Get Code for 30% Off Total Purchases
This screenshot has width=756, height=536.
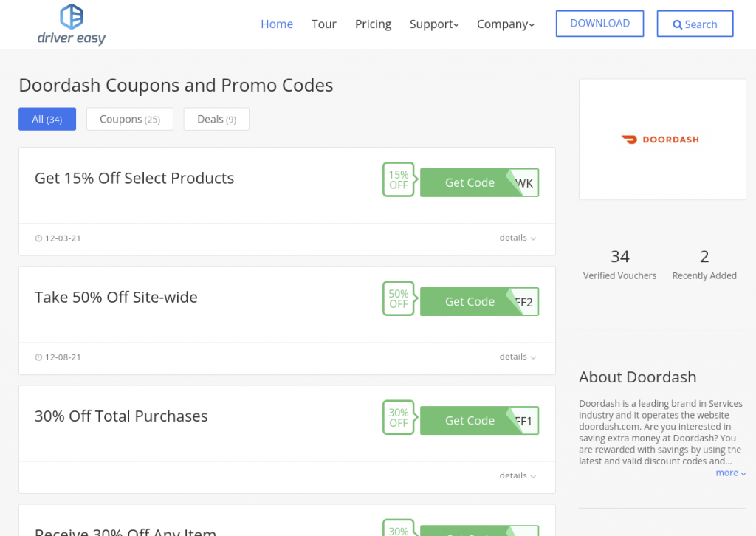tap(479, 421)
